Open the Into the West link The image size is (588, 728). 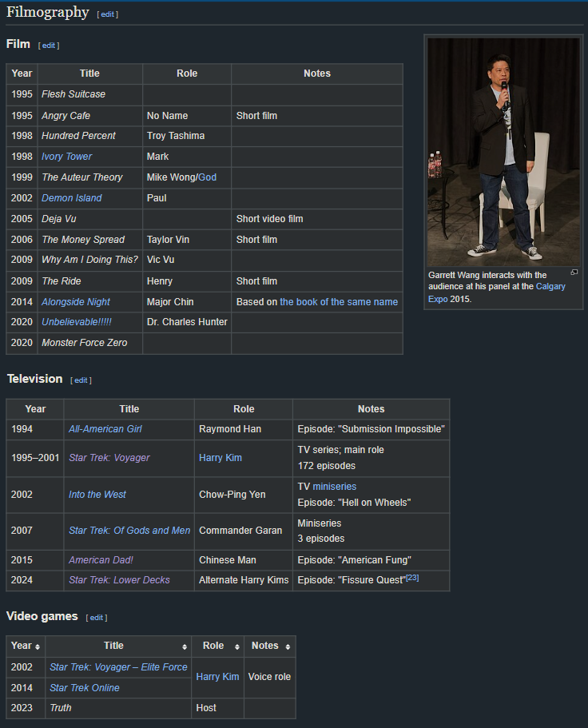point(97,495)
